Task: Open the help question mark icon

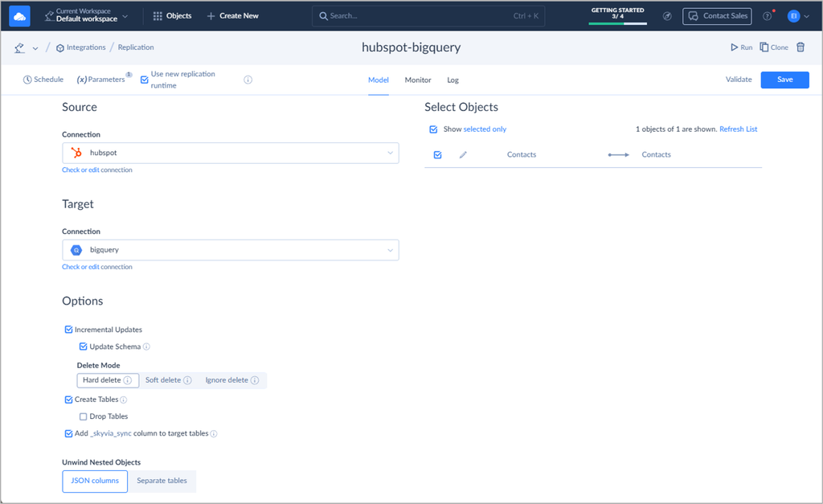Action: coord(768,16)
